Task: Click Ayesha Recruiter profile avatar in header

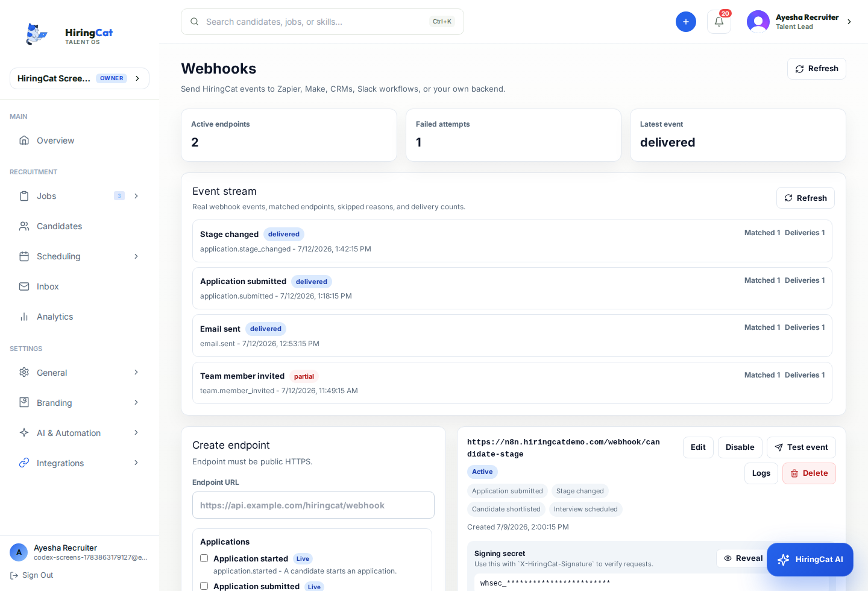Action: (758, 22)
